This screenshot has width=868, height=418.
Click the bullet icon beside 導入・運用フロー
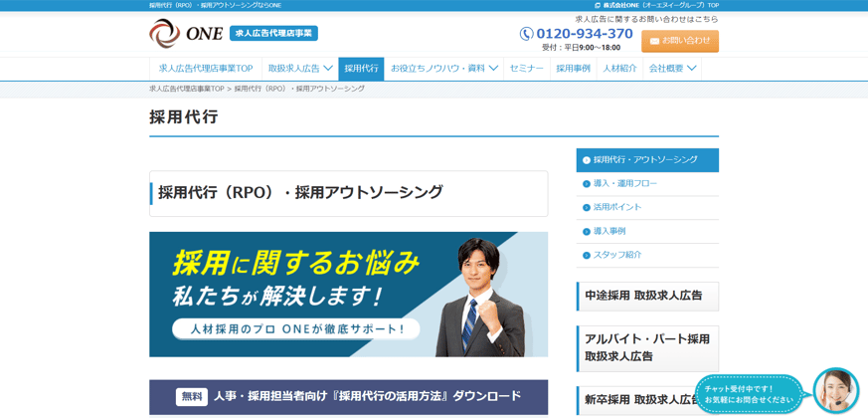587,184
